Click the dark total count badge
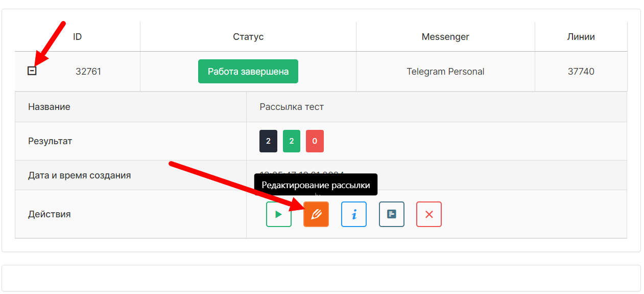This screenshot has height=294, width=644. click(x=268, y=141)
